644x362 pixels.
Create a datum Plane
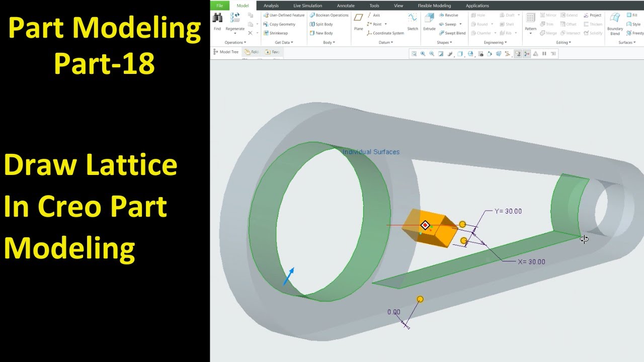pos(358,21)
